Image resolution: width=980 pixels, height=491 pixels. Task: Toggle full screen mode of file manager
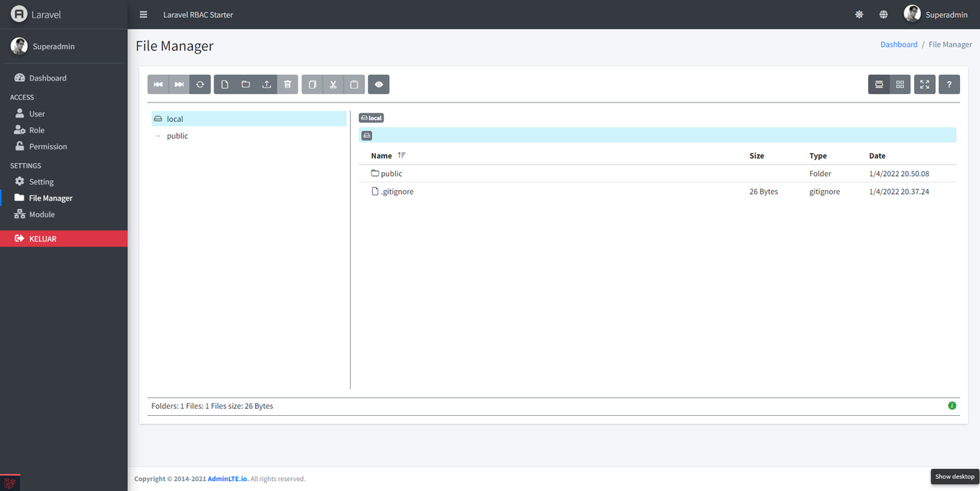[925, 84]
